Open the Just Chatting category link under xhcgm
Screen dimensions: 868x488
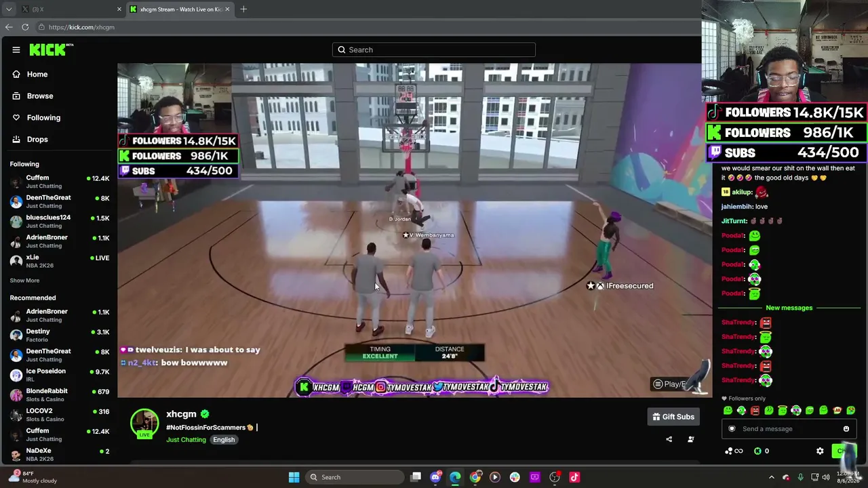point(186,440)
